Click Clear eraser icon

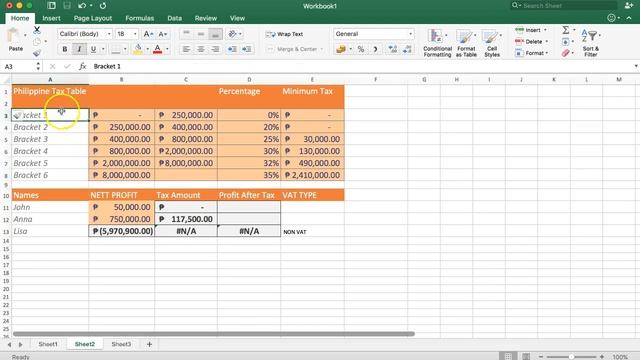click(x=566, y=53)
